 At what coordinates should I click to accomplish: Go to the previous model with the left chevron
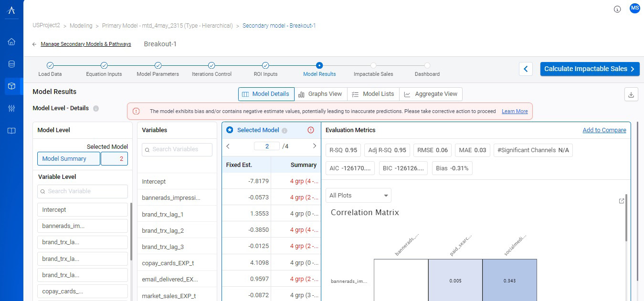(228, 146)
